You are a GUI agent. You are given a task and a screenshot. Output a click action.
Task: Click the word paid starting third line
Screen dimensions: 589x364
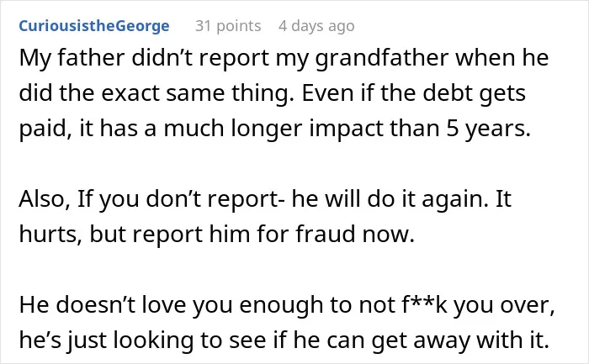tap(45, 129)
